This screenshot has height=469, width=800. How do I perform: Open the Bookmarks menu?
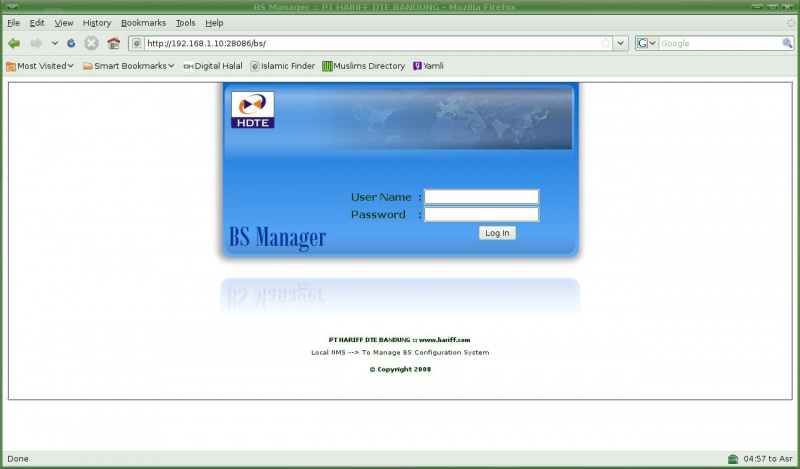143,22
